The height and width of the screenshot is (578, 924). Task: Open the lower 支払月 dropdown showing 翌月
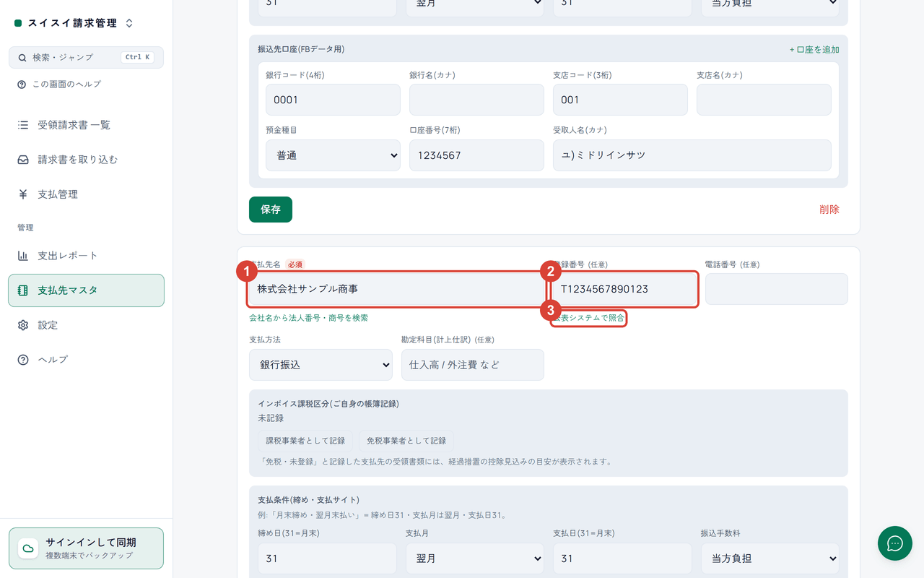(475, 558)
